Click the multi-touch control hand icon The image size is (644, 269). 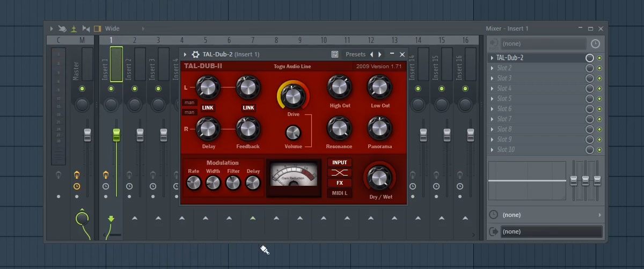tap(62, 28)
